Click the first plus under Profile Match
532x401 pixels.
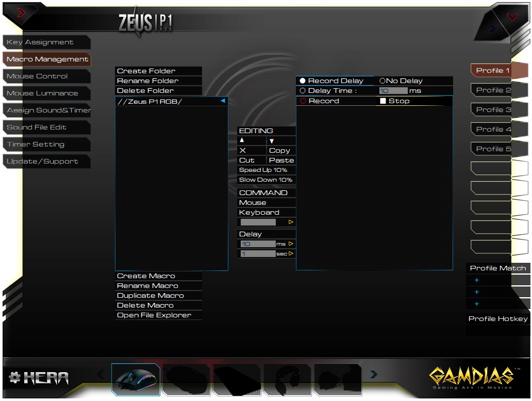[477, 280]
